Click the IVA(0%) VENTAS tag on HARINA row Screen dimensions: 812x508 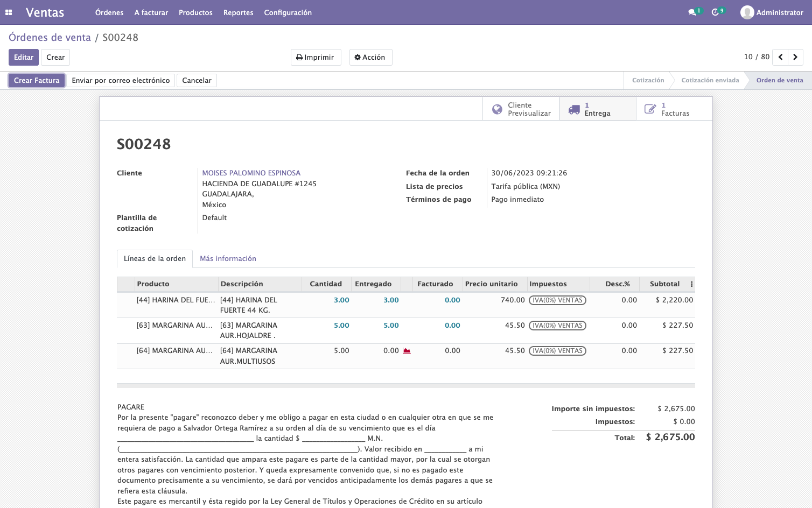click(557, 300)
